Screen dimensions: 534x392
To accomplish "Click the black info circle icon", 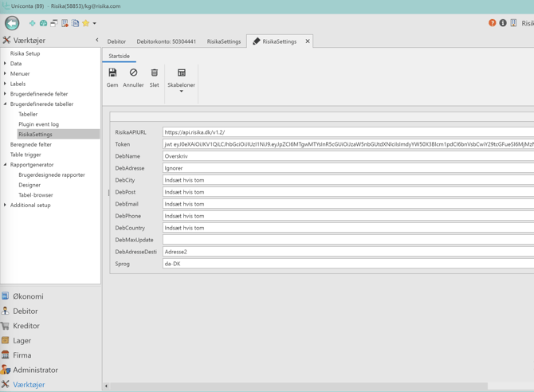I will pos(503,23).
